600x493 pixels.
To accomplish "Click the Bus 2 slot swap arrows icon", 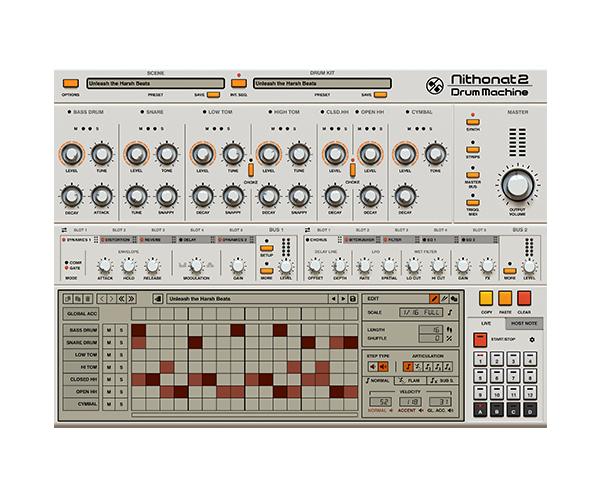I will (x=307, y=230).
